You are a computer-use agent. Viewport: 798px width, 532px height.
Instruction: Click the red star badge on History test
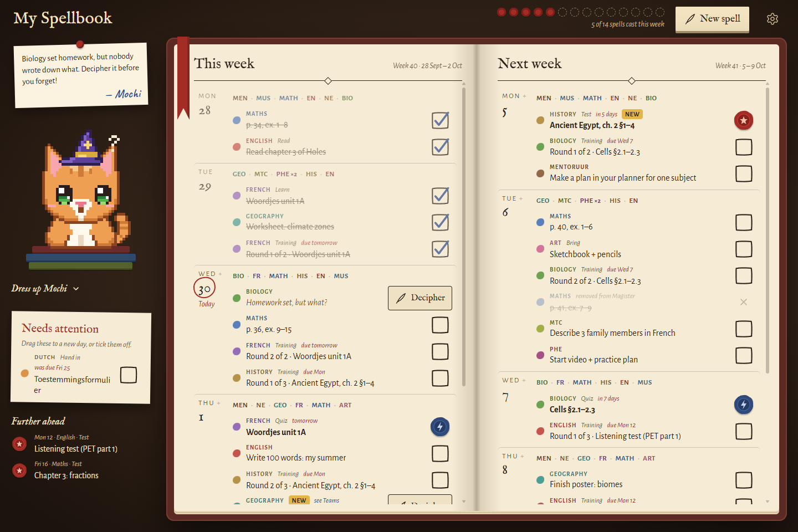point(744,120)
